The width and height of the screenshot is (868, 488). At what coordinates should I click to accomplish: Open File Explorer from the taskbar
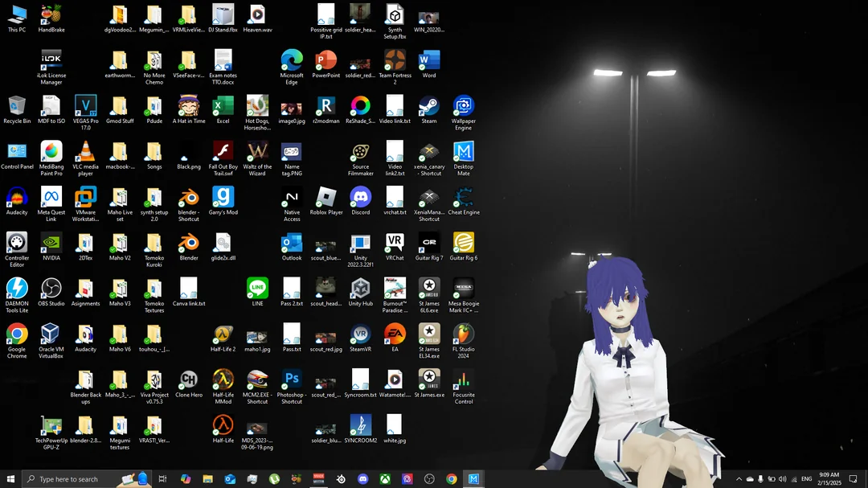(x=207, y=479)
